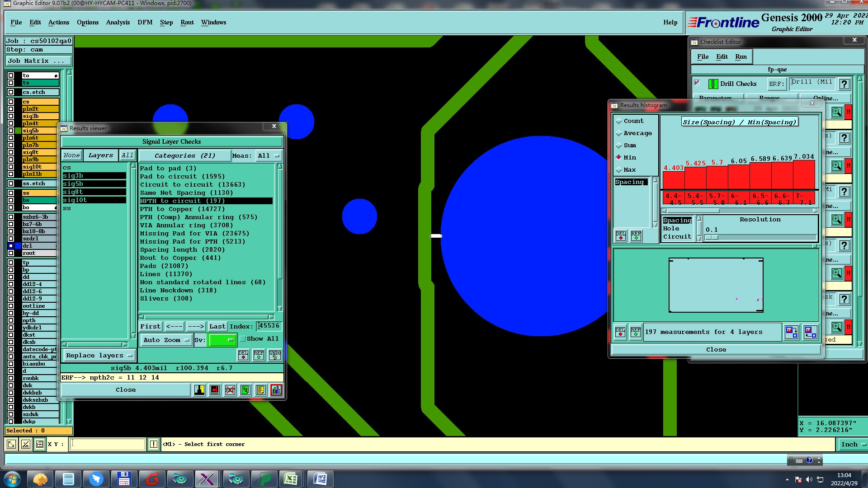
Task: Click the Job Matrix button
Action: 38,61
